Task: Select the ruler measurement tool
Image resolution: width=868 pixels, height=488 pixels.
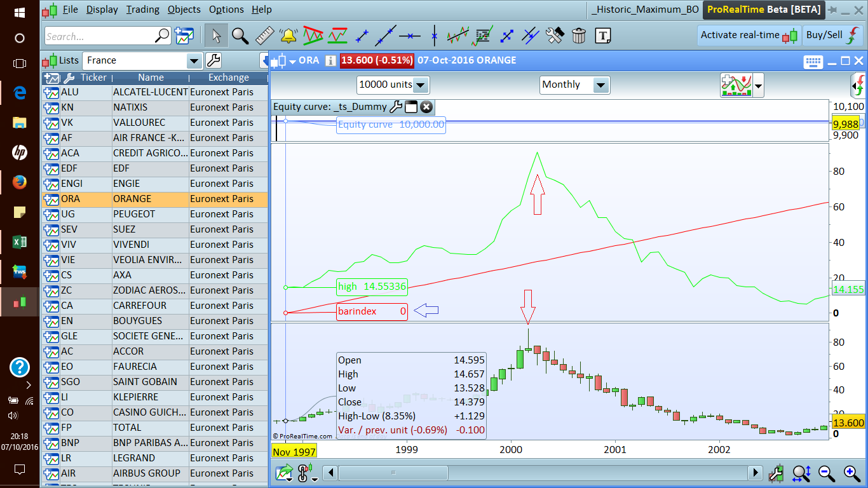Action: point(264,36)
